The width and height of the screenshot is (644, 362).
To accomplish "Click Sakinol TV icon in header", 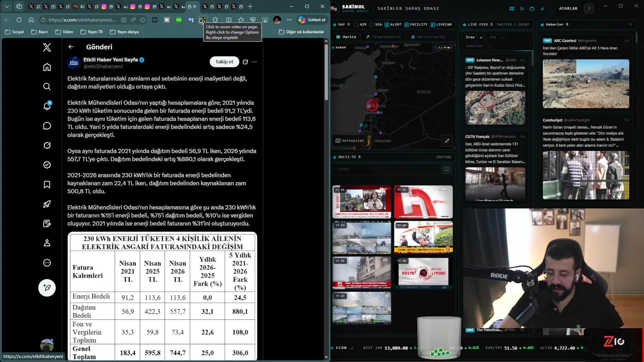I will [x=532, y=9].
